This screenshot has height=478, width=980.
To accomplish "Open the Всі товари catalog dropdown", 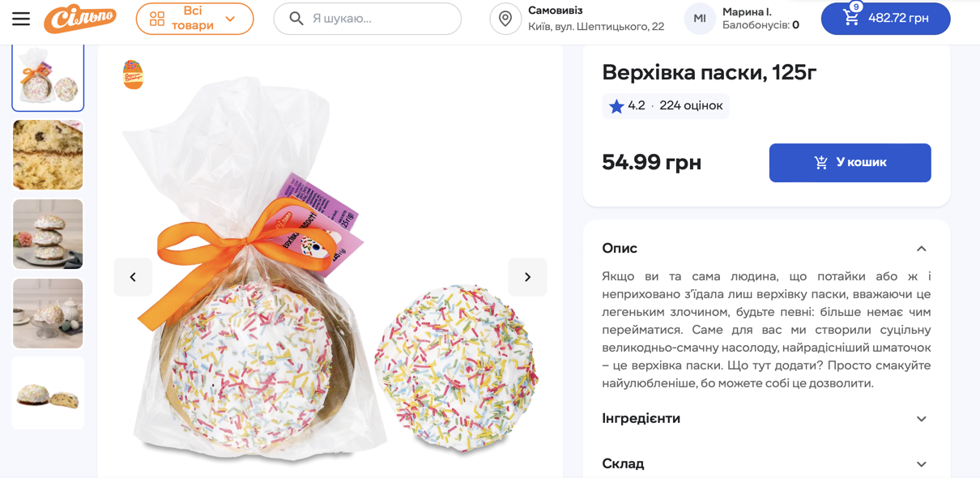I will (194, 19).
